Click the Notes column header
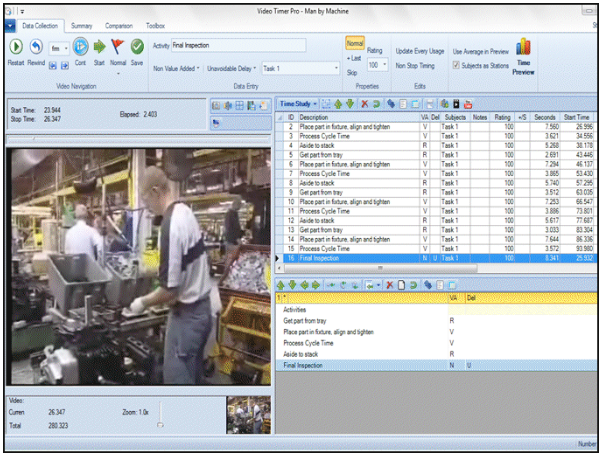This screenshot has width=611, height=460. pos(480,117)
